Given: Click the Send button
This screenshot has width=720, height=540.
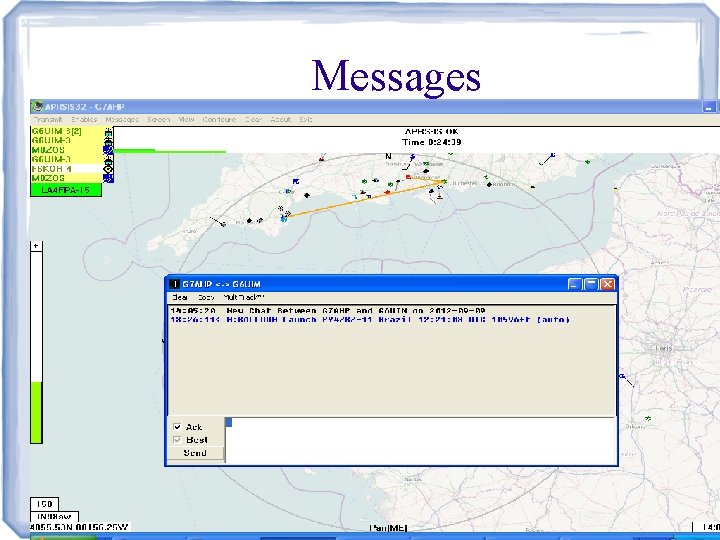Looking at the screenshot, I should click(x=195, y=453).
